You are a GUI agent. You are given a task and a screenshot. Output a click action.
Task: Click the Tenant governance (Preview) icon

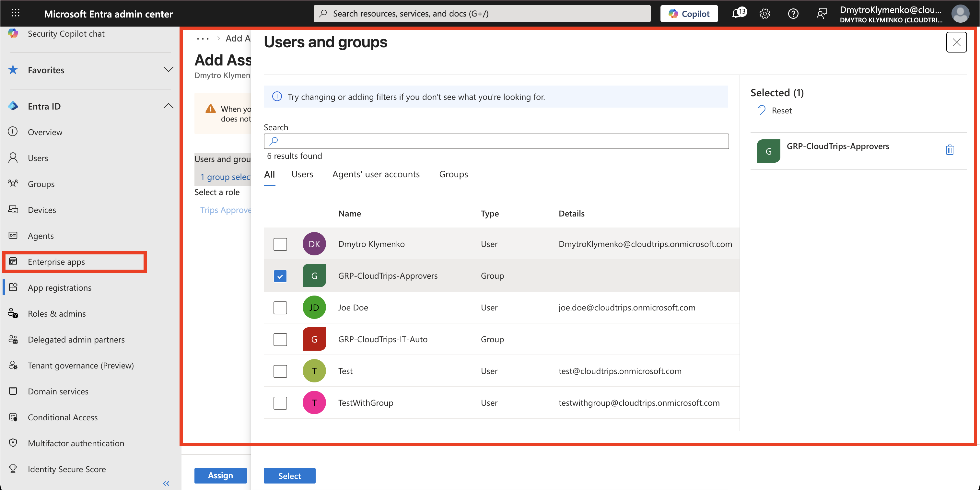[x=13, y=365]
